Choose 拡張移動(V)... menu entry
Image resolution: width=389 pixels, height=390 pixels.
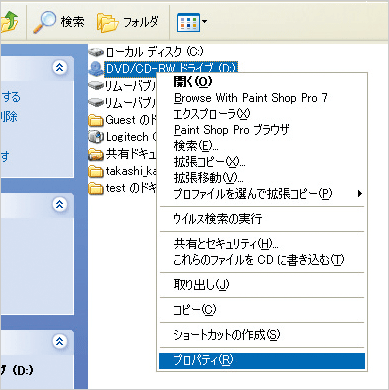[x=262, y=178]
